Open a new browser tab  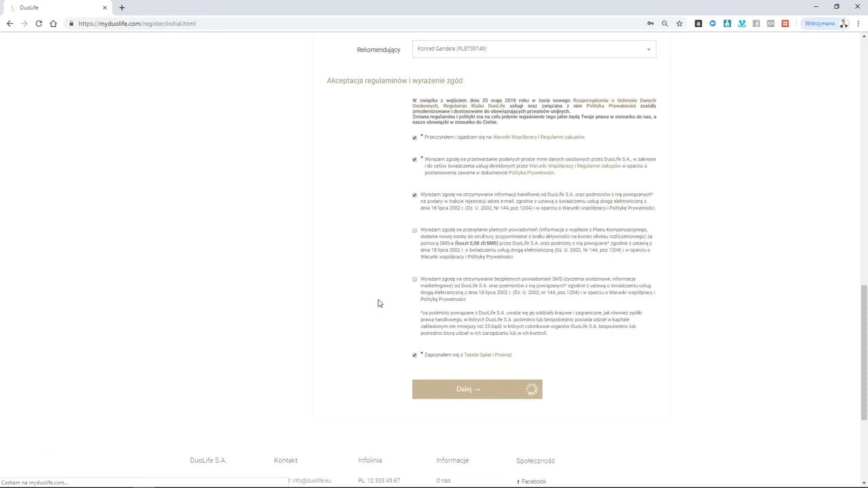(x=122, y=7)
